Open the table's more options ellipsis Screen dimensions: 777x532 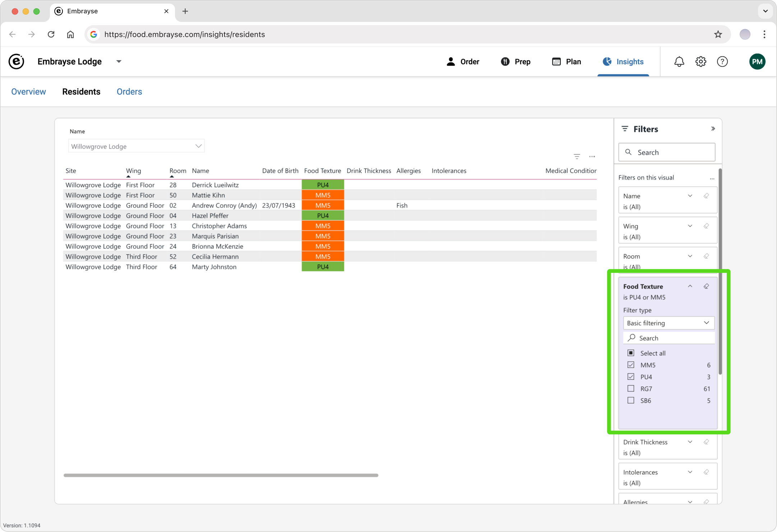pyautogui.click(x=592, y=157)
